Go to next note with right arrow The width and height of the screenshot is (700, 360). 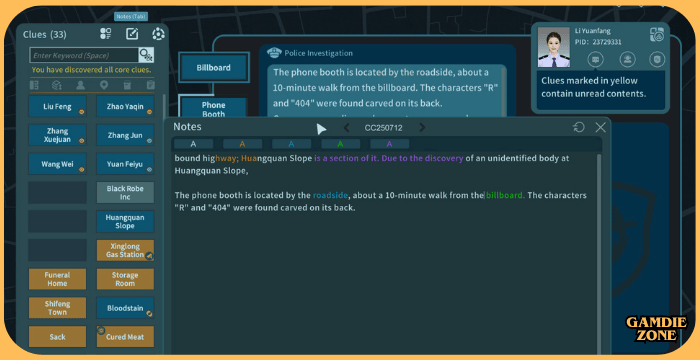pyautogui.click(x=422, y=128)
